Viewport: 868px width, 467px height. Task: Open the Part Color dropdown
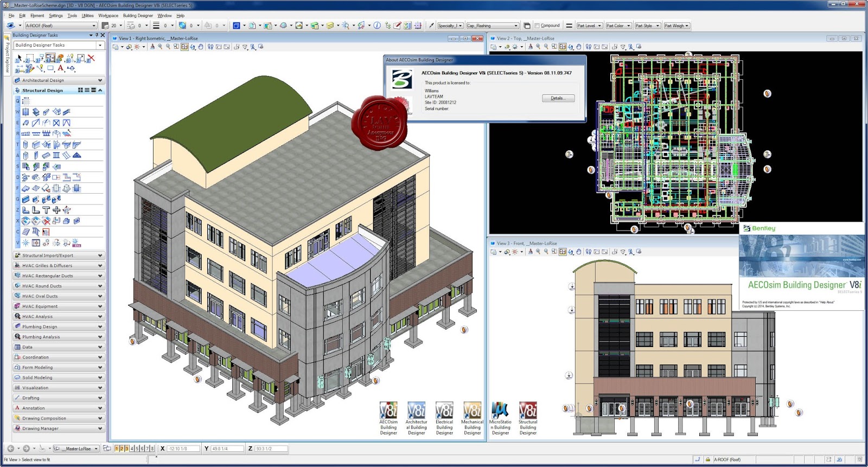point(618,25)
